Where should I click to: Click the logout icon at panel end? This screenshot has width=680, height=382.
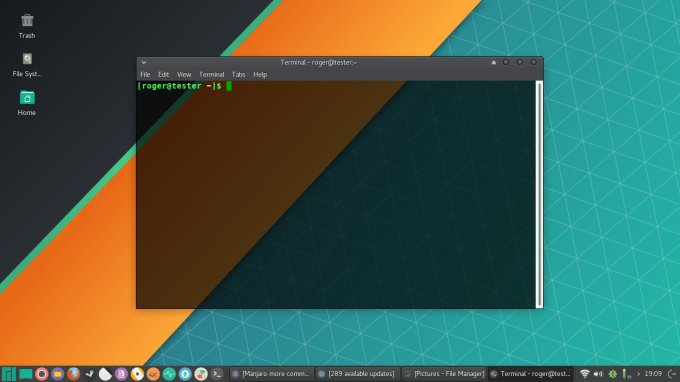(x=672, y=374)
